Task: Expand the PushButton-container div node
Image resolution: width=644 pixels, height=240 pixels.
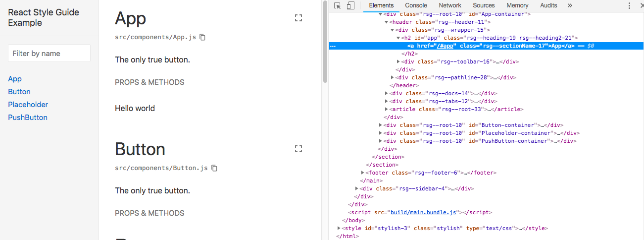Action: [x=381, y=141]
